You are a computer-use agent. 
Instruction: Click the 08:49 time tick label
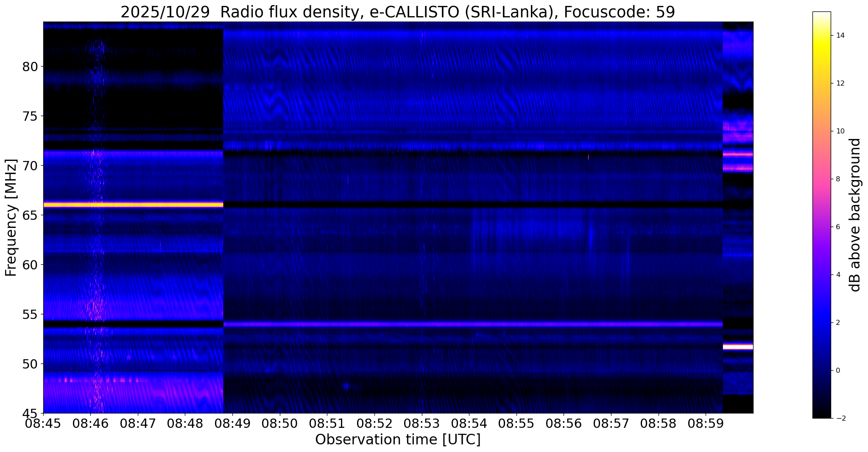[232, 423]
